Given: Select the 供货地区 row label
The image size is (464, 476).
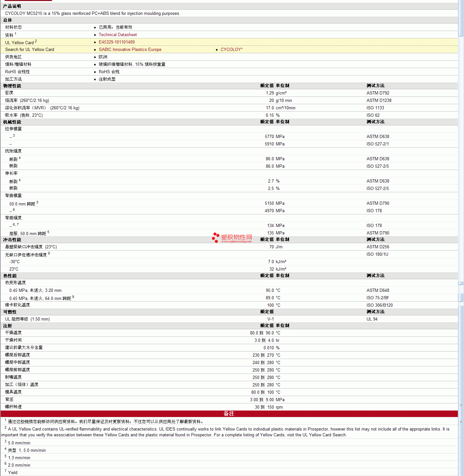Looking at the screenshot, I should pos(13,57).
